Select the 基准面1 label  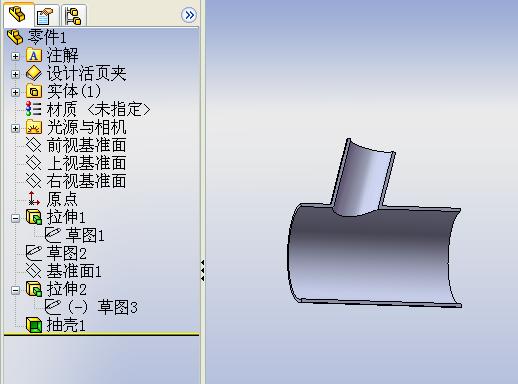74,271
